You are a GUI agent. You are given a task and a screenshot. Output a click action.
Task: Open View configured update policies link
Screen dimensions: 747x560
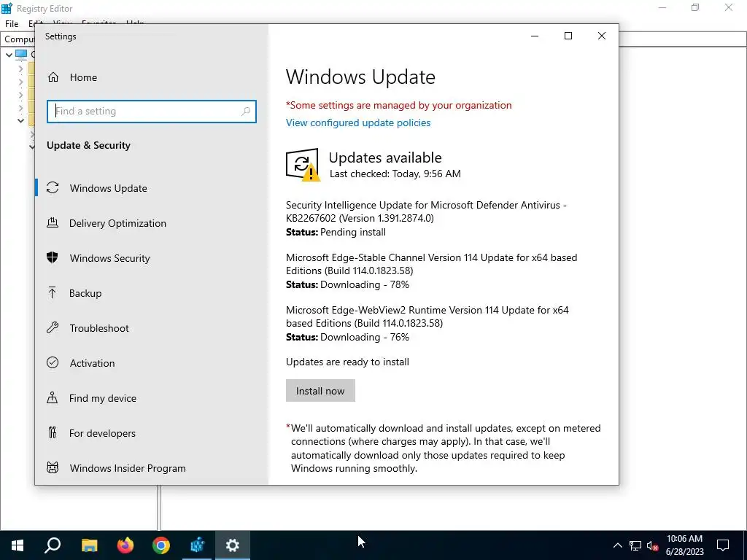pos(357,122)
